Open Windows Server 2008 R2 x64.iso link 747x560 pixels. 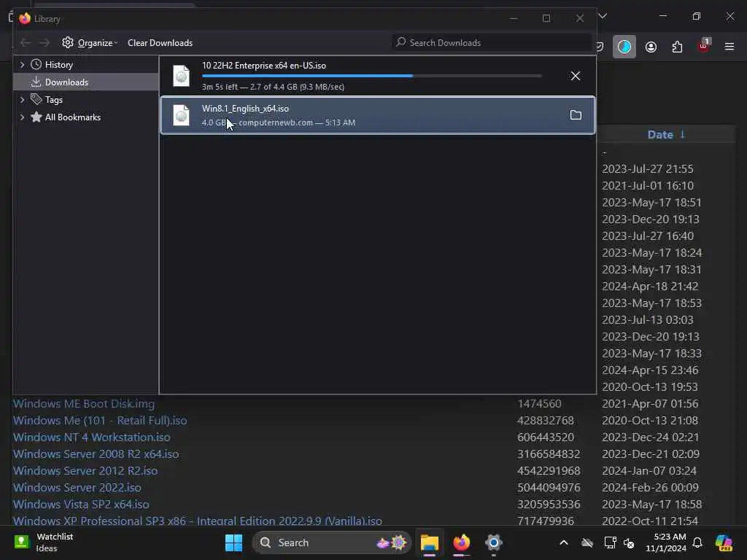[96, 454]
